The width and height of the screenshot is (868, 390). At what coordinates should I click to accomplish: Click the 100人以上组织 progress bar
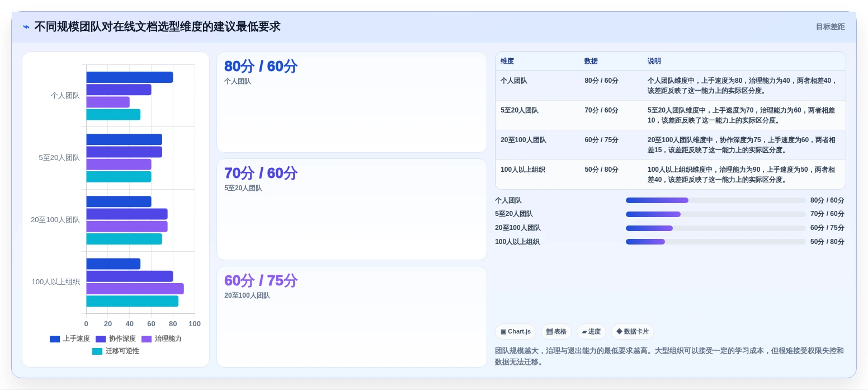716,242
